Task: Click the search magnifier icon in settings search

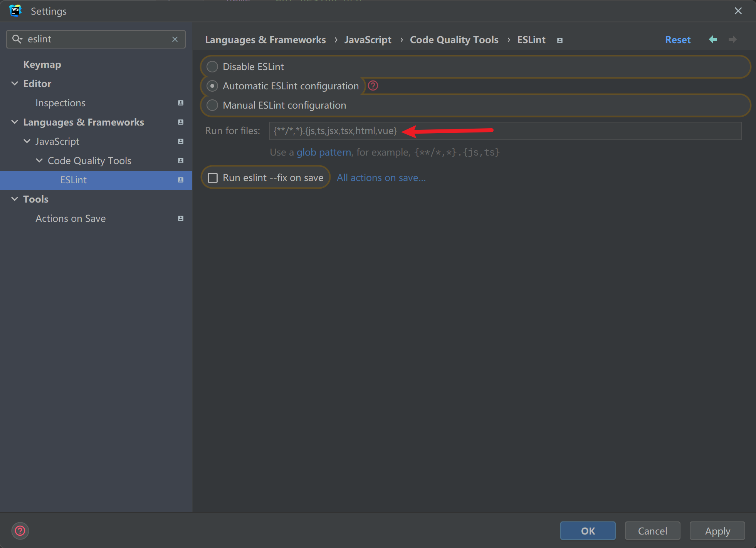Action: point(17,39)
